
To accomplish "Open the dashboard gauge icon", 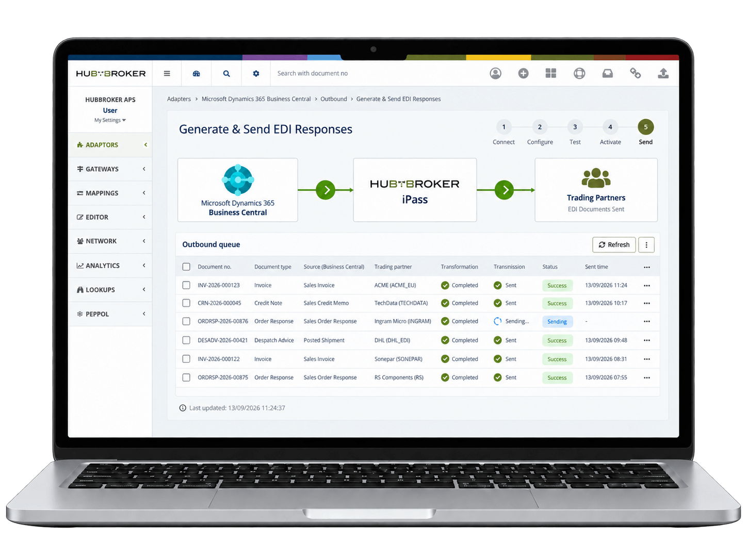I will [197, 74].
